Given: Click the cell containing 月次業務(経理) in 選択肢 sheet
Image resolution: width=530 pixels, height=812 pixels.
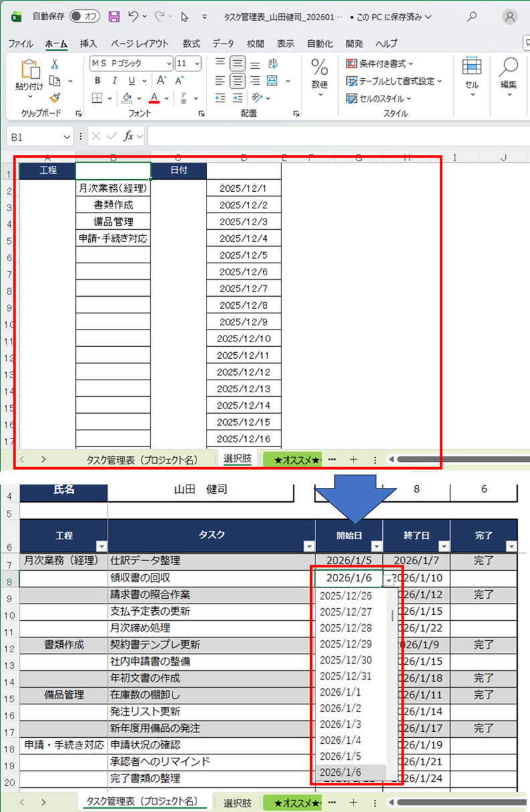Looking at the screenshot, I should pos(113,188).
